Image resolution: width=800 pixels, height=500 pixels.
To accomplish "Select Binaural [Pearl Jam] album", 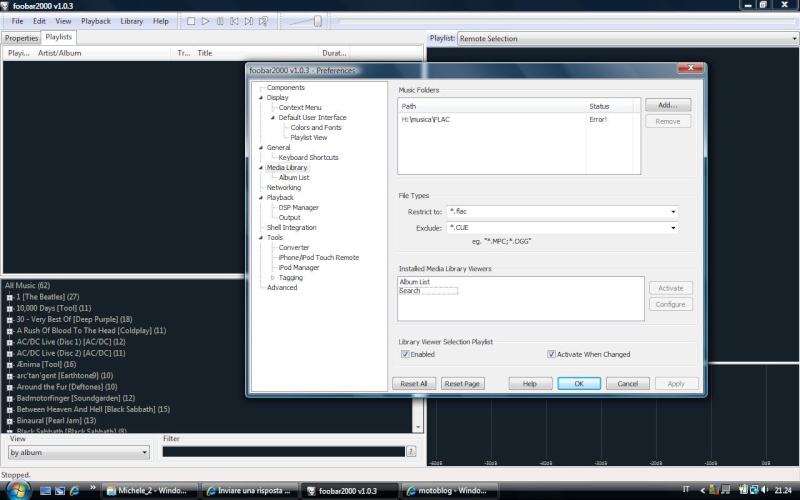I will click(x=56, y=420).
